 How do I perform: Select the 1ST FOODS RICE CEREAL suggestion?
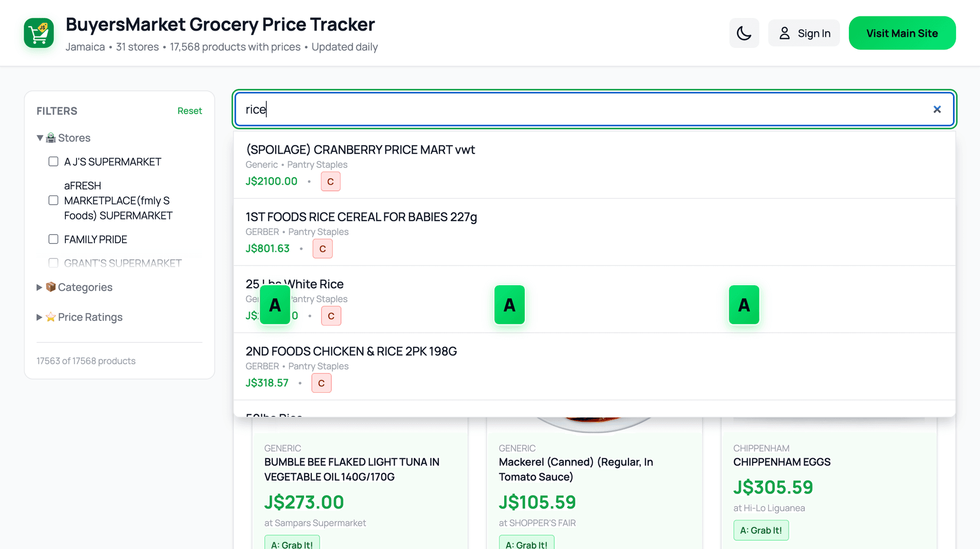[361, 217]
